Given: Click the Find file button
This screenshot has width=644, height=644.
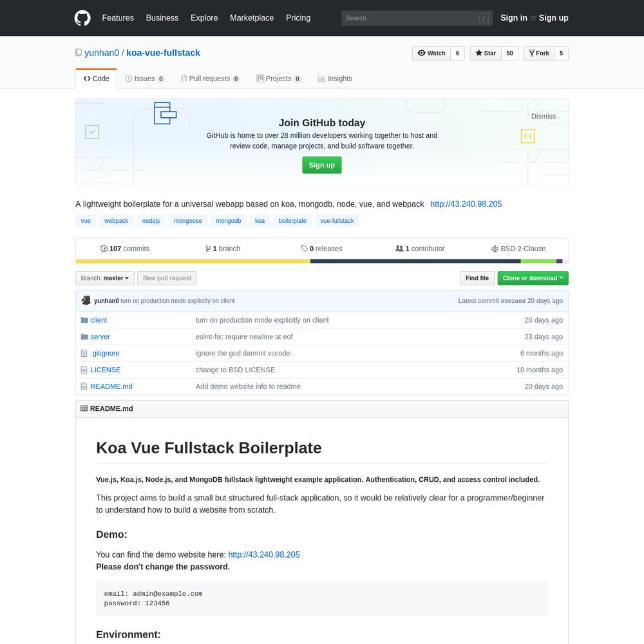Looking at the screenshot, I should point(477,278).
